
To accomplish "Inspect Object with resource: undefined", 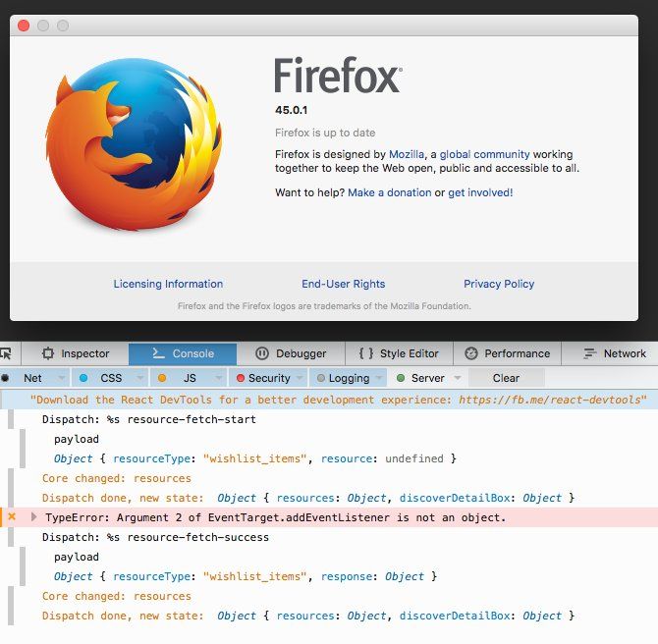I will coord(255,458).
